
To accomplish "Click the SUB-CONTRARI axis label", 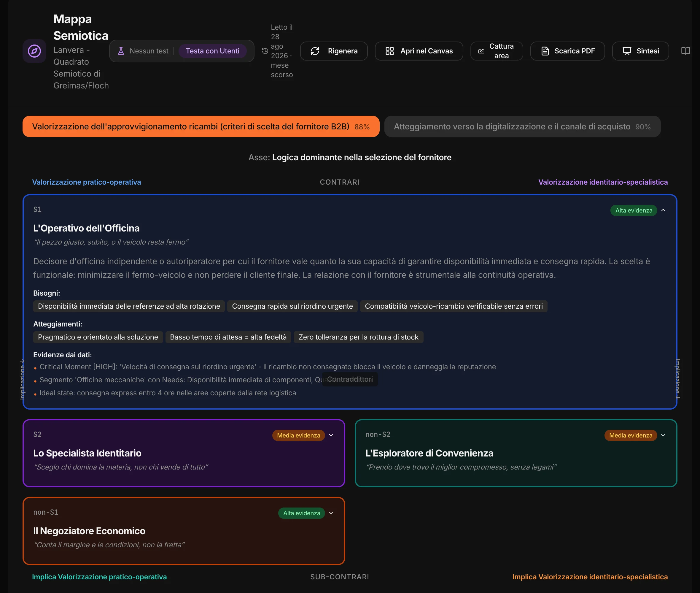I will pyautogui.click(x=340, y=577).
